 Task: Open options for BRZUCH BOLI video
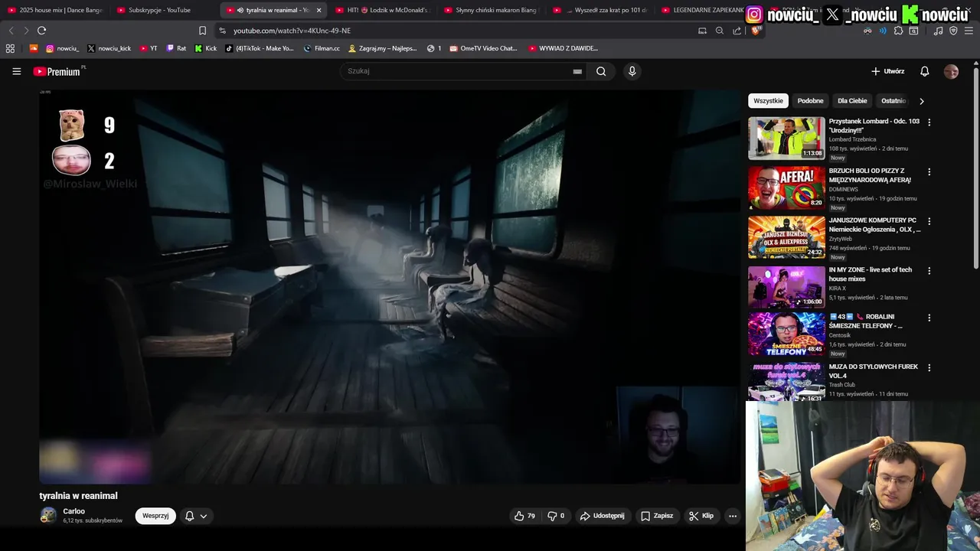coord(929,172)
